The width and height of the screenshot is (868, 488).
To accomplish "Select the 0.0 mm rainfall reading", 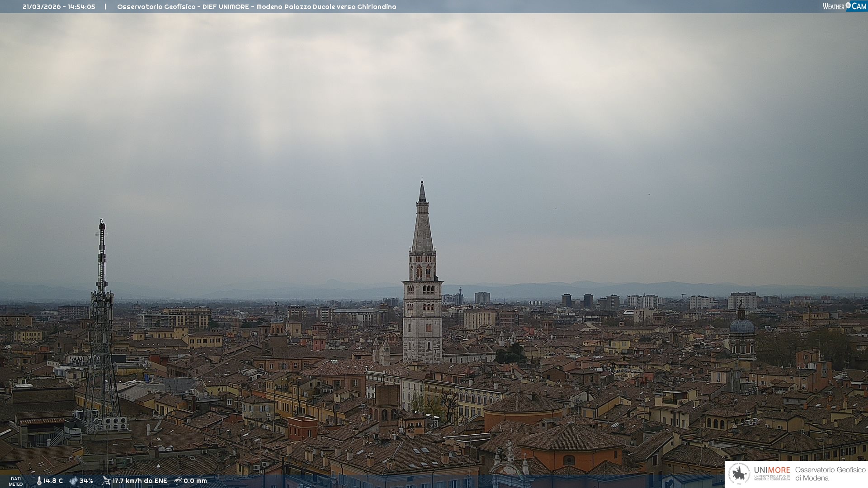I will (x=195, y=481).
